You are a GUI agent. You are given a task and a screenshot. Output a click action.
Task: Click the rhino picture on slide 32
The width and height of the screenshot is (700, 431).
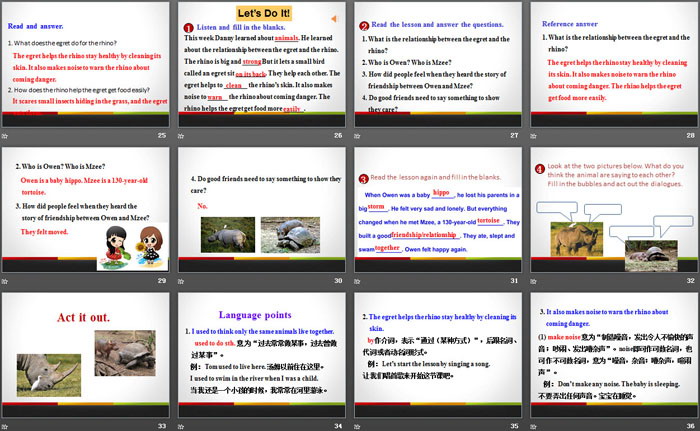coord(576,239)
